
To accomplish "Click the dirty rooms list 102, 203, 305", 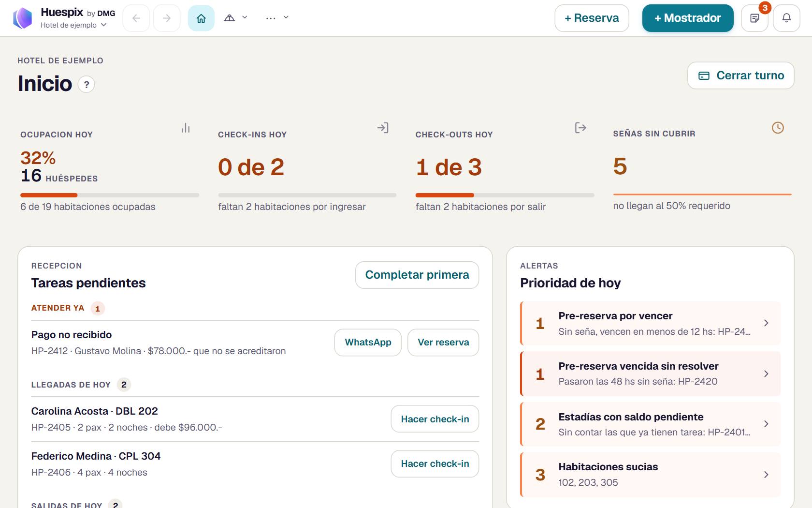I will pyautogui.click(x=588, y=482).
